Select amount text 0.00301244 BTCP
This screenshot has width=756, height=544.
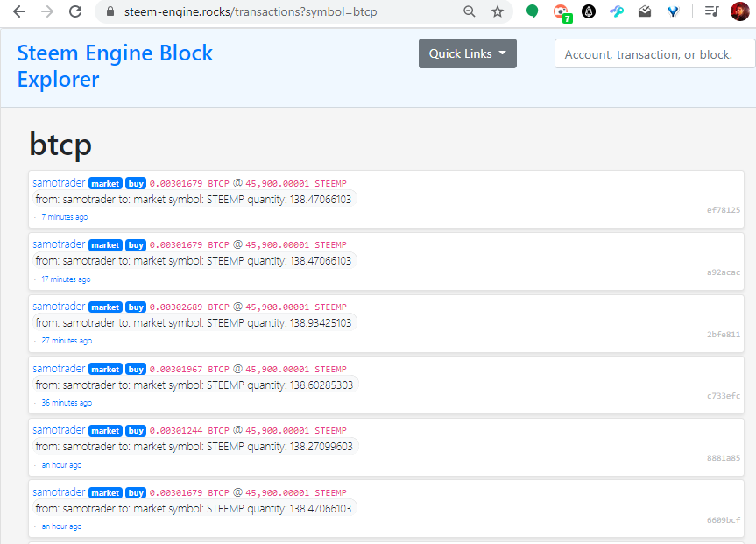(189, 431)
